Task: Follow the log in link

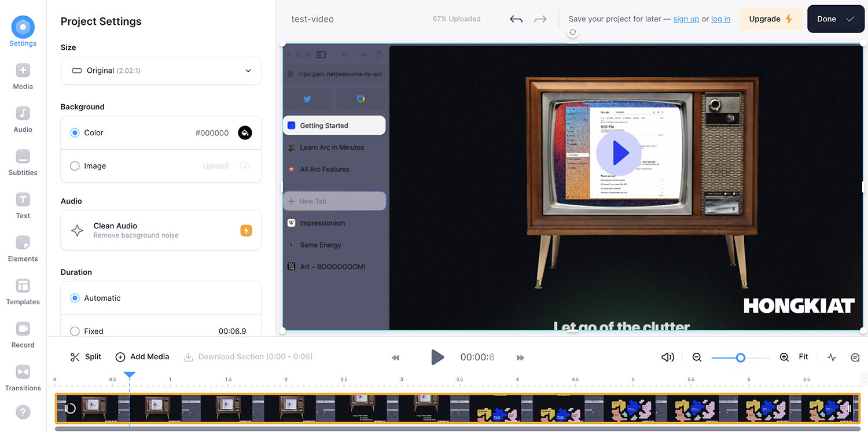Action: (x=720, y=19)
